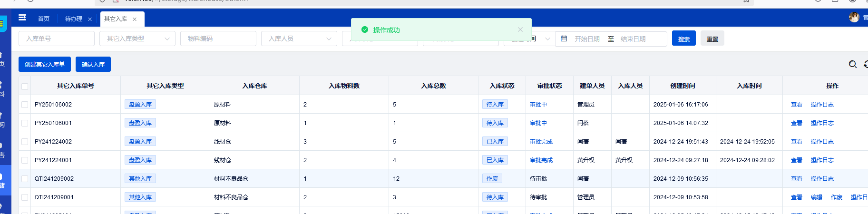868x214 pixels.
Task: Click 审批中 status of PY250106001
Action: (538, 123)
